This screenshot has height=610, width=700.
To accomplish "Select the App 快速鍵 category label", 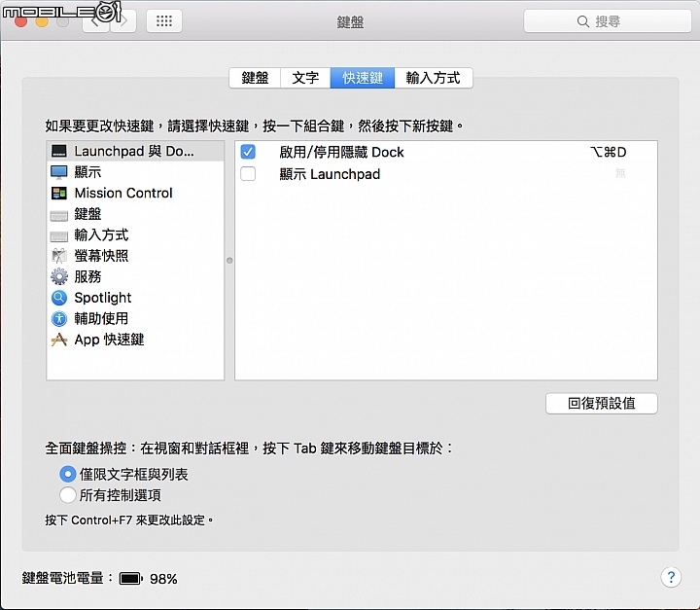I will 109,340.
